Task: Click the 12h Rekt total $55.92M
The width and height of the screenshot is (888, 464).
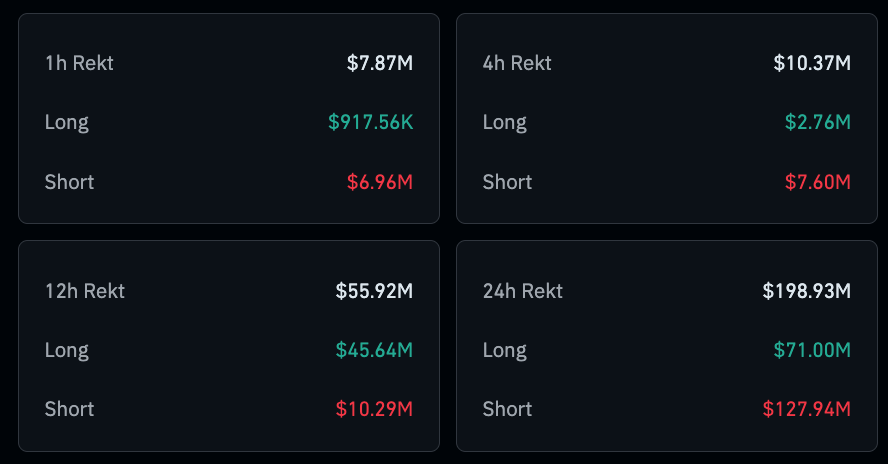Action: point(374,291)
